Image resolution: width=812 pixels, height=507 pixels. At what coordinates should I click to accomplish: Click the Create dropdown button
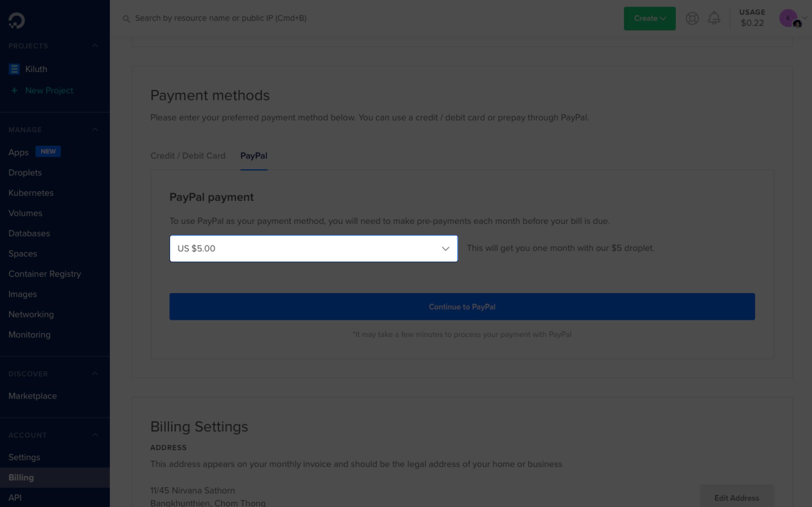pos(650,18)
